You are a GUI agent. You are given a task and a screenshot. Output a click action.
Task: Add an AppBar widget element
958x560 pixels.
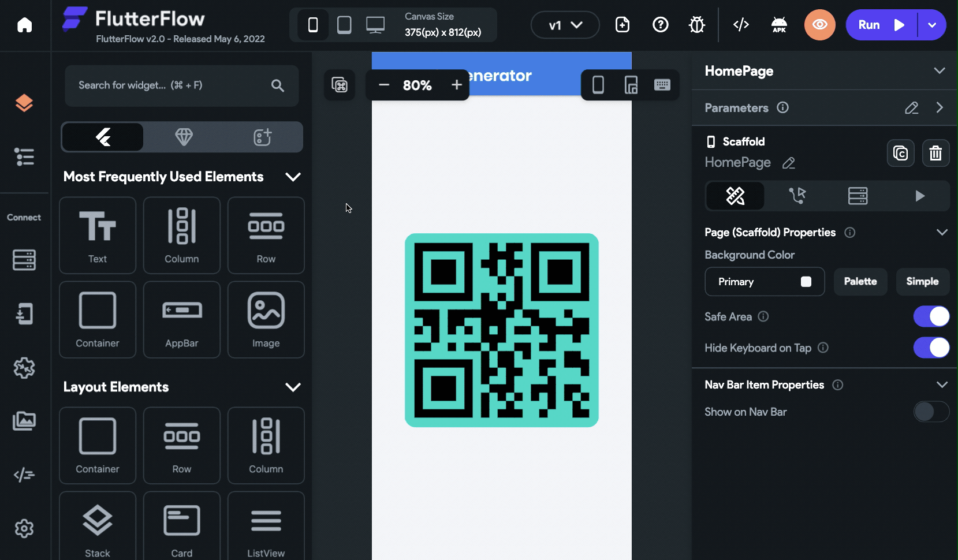point(182,320)
